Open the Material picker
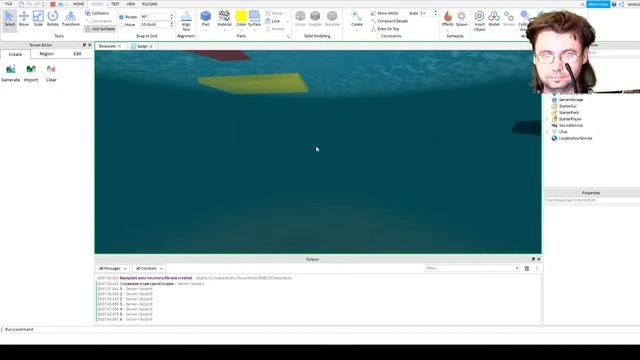This screenshot has width=640, height=360. tap(224, 19)
